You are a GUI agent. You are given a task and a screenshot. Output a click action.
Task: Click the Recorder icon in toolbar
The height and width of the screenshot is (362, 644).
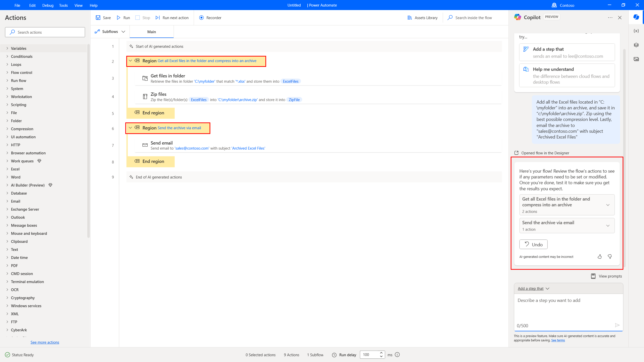click(201, 18)
